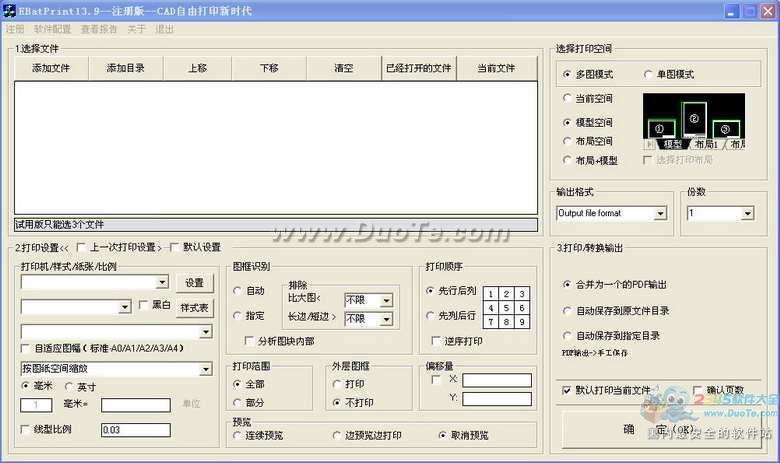The width and height of the screenshot is (780, 463).
Task: Click the X offset input field
Action: coord(497,381)
